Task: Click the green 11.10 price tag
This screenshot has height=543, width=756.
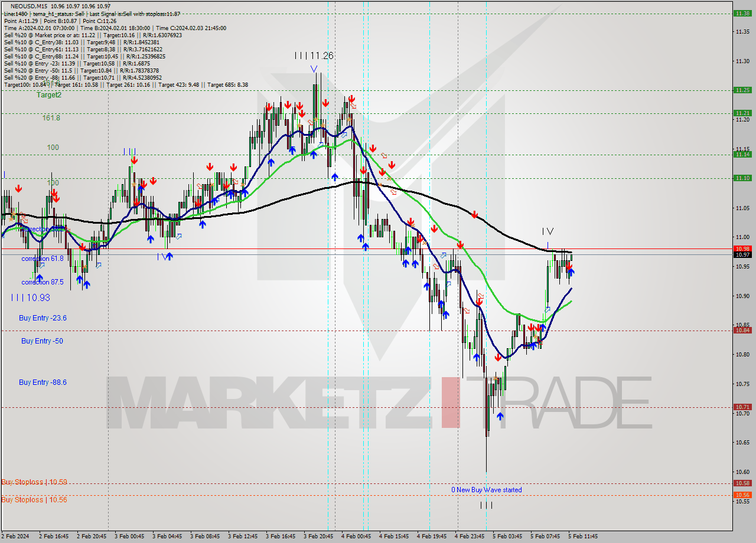Action: [x=742, y=178]
